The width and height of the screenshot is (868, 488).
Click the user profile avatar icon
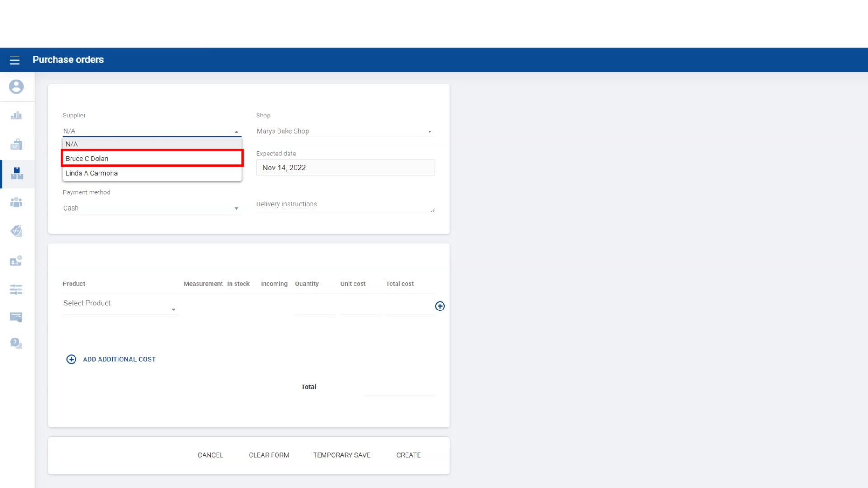(16, 87)
